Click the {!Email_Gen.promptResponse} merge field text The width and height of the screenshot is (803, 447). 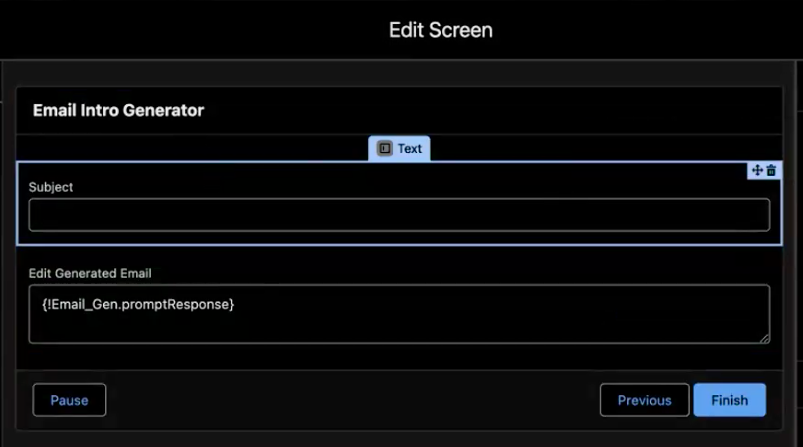coord(138,305)
